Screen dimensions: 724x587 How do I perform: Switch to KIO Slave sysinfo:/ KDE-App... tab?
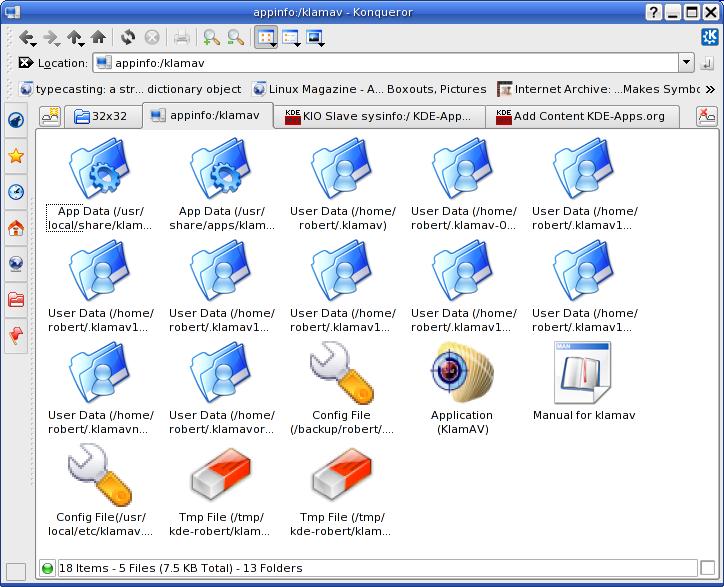(x=380, y=116)
